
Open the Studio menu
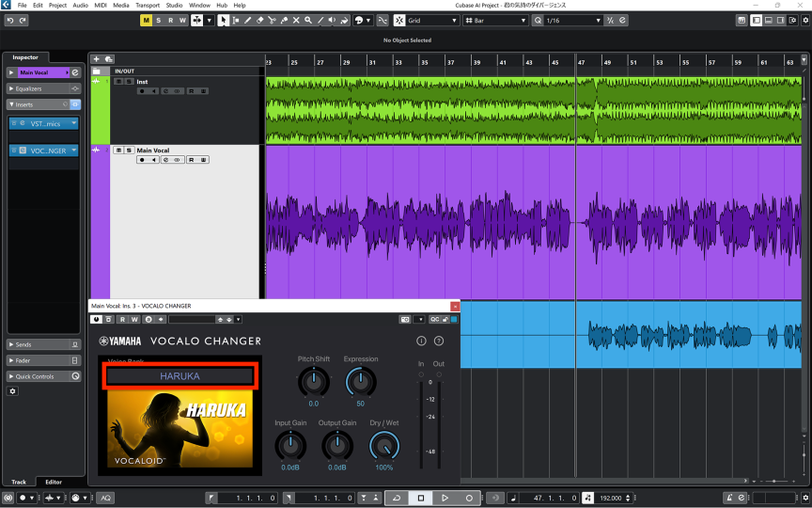pos(174,6)
